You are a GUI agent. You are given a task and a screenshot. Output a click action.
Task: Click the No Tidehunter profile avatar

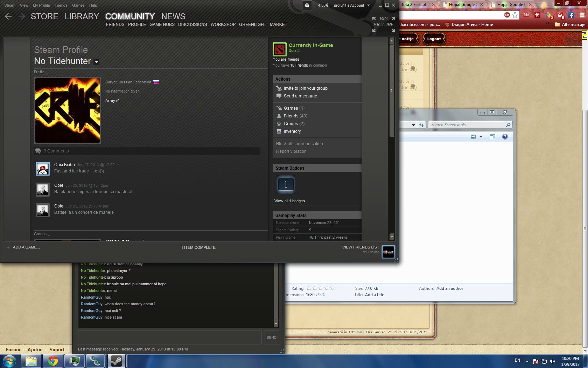pyautogui.click(x=68, y=110)
